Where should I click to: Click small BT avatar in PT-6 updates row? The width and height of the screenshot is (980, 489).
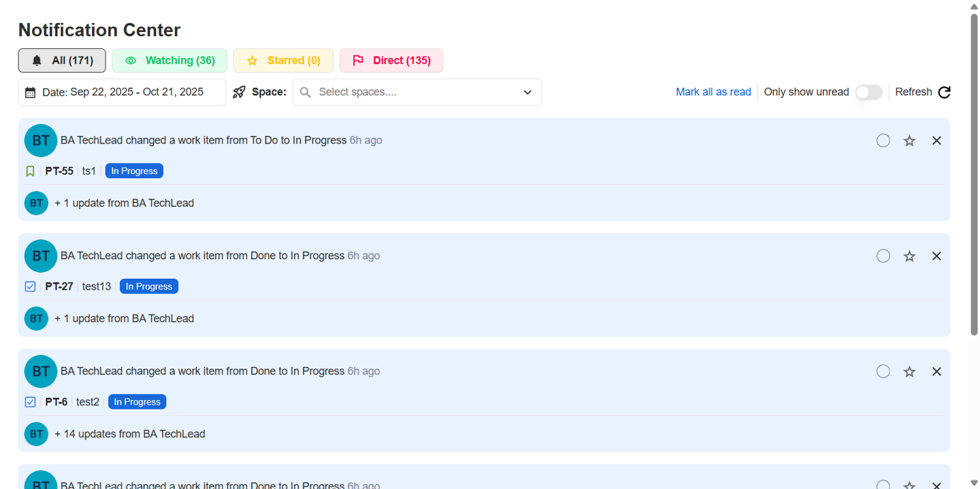click(x=36, y=435)
